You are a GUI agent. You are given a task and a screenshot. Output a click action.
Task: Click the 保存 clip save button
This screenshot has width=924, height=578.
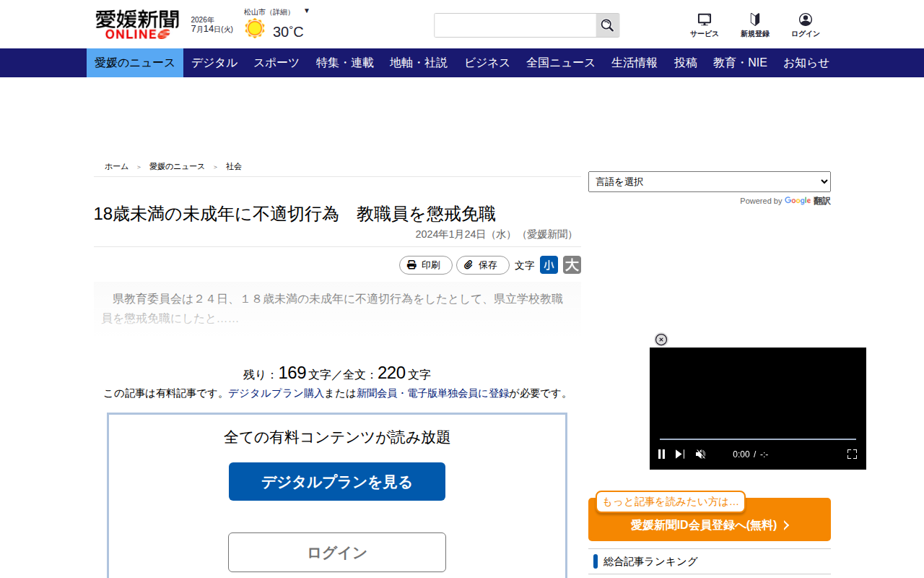[483, 265]
